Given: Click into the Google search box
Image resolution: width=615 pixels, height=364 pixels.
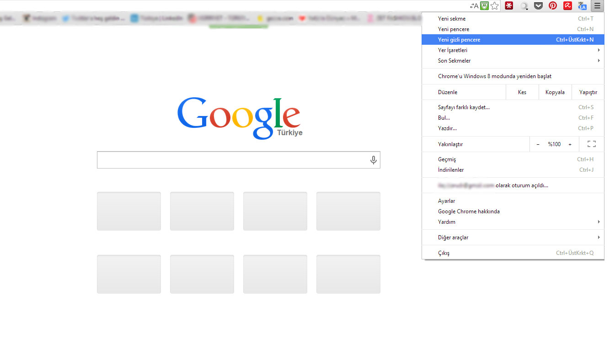Looking at the screenshot, I should click(x=238, y=160).
